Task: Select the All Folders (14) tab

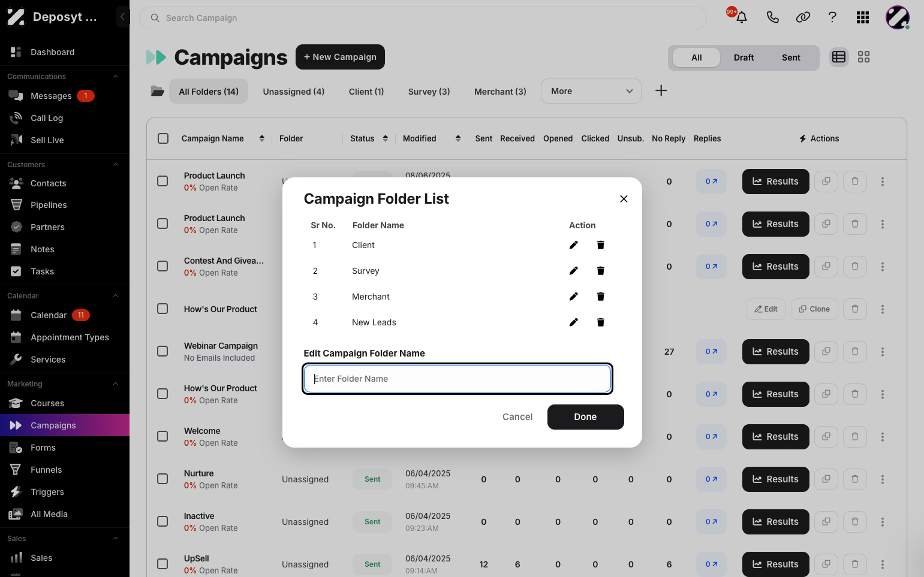Action: click(209, 92)
